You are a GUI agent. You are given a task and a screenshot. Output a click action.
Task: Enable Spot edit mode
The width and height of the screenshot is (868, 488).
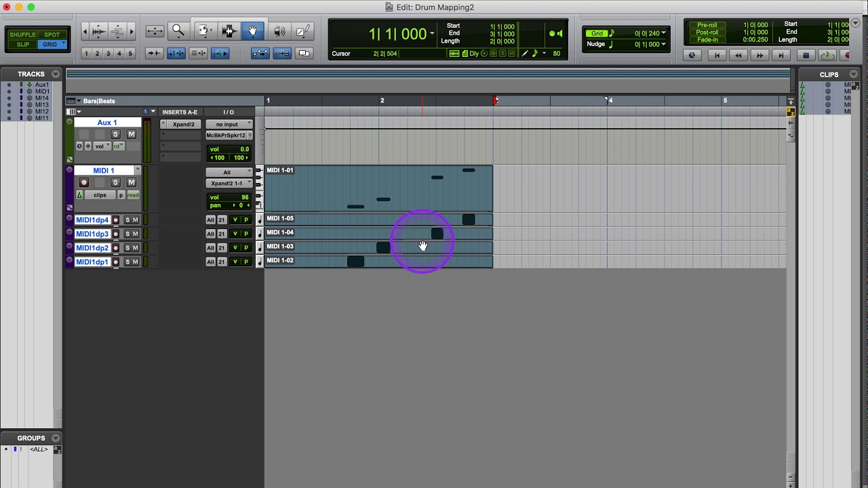click(x=52, y=35)
